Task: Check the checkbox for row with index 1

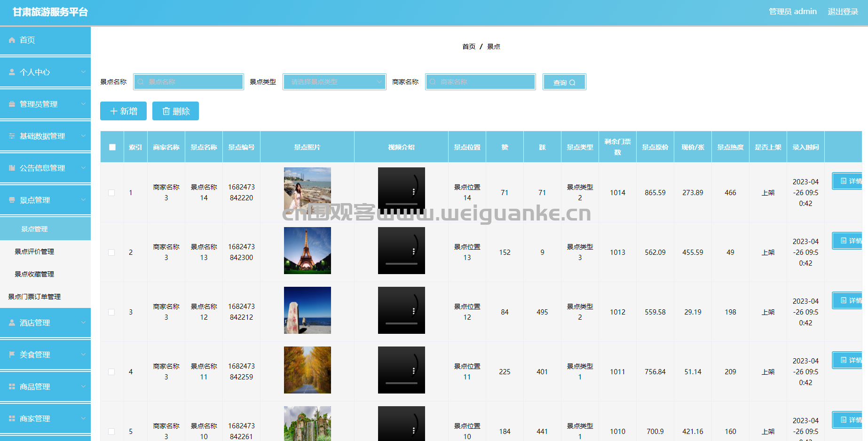Action: click(x=111, y=193)
